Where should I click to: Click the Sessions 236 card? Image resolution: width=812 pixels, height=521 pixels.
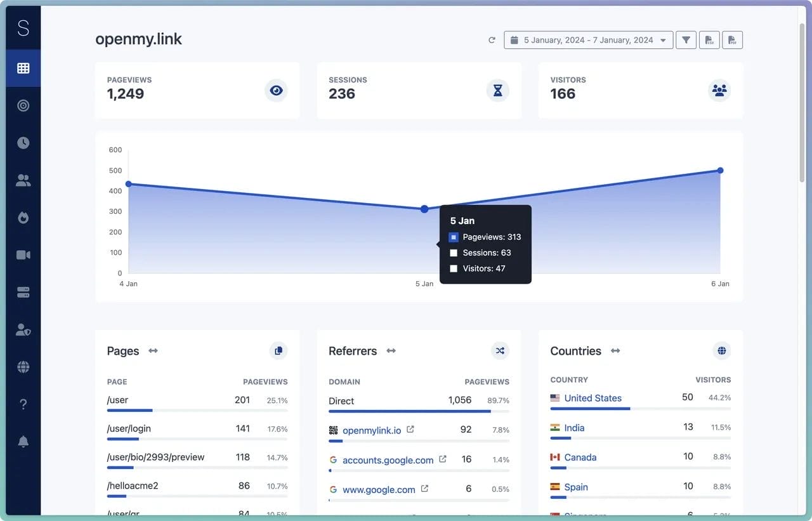[x=419, y=90]
